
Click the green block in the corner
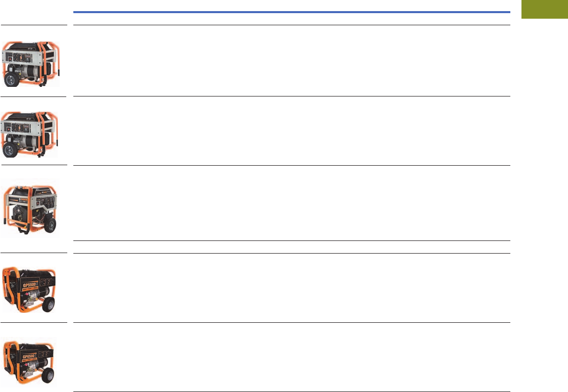(x=544, y=9)
